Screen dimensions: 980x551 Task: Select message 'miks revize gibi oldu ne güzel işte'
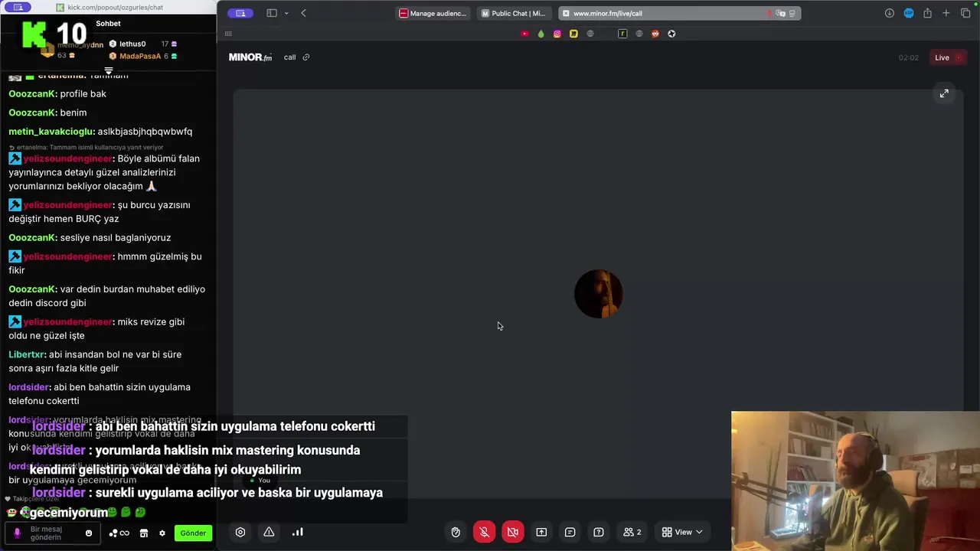tap(96, 329)
